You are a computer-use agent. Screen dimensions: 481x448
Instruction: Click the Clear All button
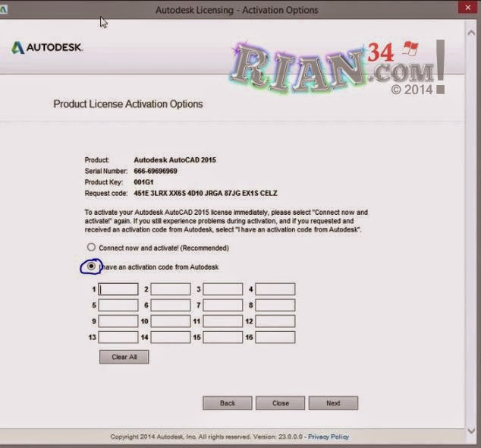point(124,357)
